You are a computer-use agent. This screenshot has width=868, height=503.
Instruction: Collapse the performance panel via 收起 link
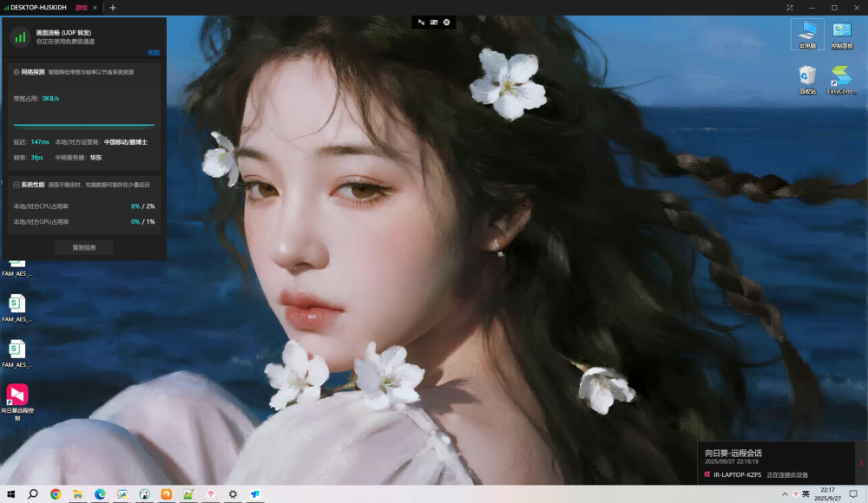pyautogui.click(x=154, y=53)
